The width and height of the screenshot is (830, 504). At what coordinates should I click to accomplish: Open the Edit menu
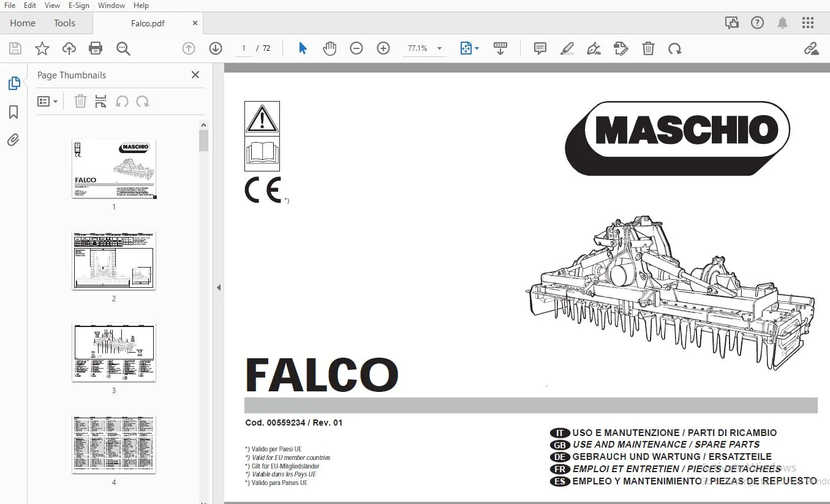pyautogui.click(x=30, y=6)
